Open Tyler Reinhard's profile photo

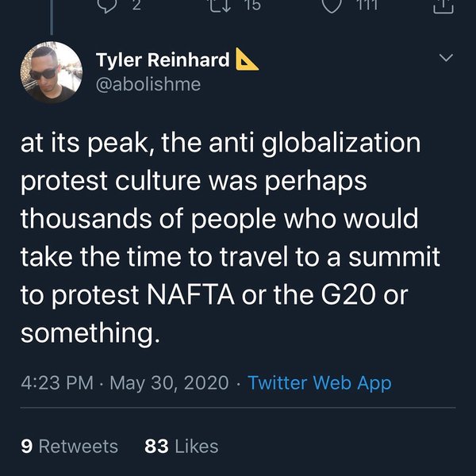click(x=50, y=73)
